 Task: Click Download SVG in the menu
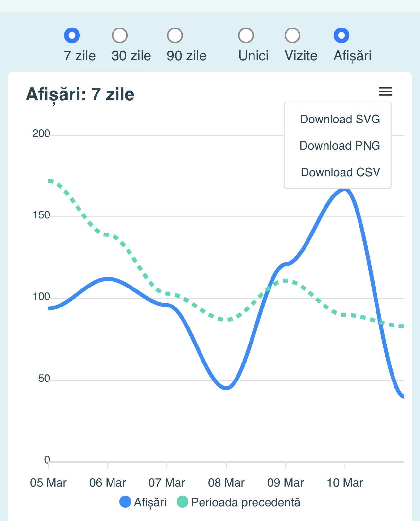pyautogui.click(x=340, y=119)
